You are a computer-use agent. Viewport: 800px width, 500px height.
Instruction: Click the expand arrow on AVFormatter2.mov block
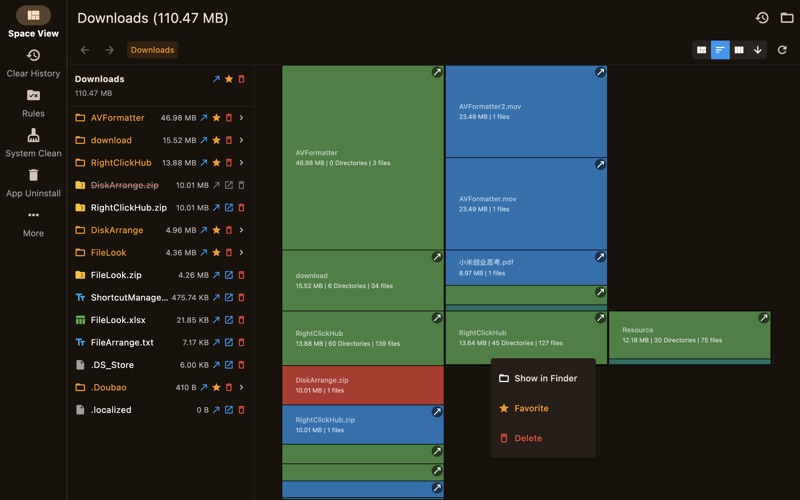tap(600, 72)
